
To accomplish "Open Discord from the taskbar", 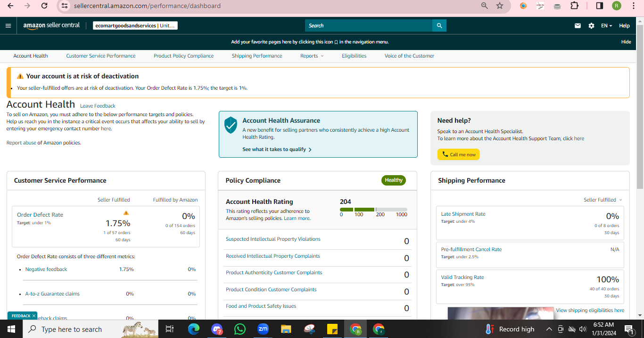I will click(217, 329).
